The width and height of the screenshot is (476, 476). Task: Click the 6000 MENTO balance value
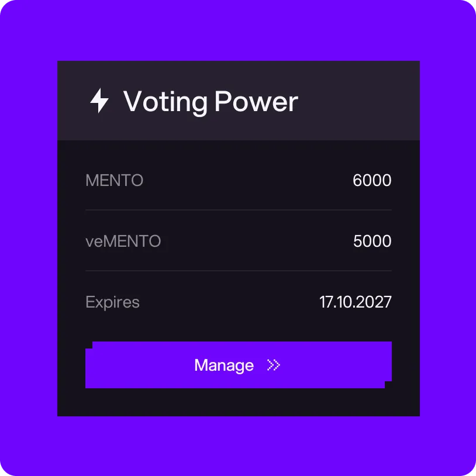coord(371,181)
